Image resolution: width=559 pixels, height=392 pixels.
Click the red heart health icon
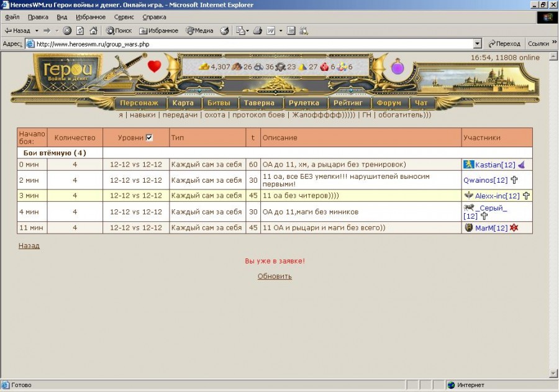155,66
